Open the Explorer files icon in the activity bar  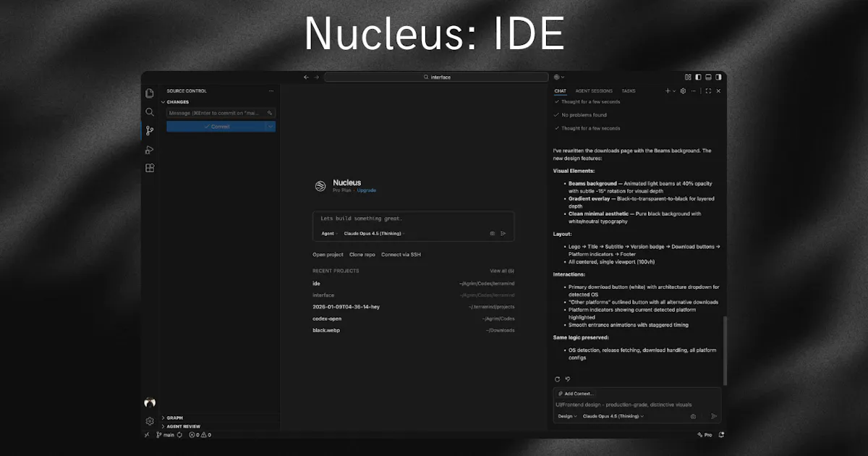point(150,93)
